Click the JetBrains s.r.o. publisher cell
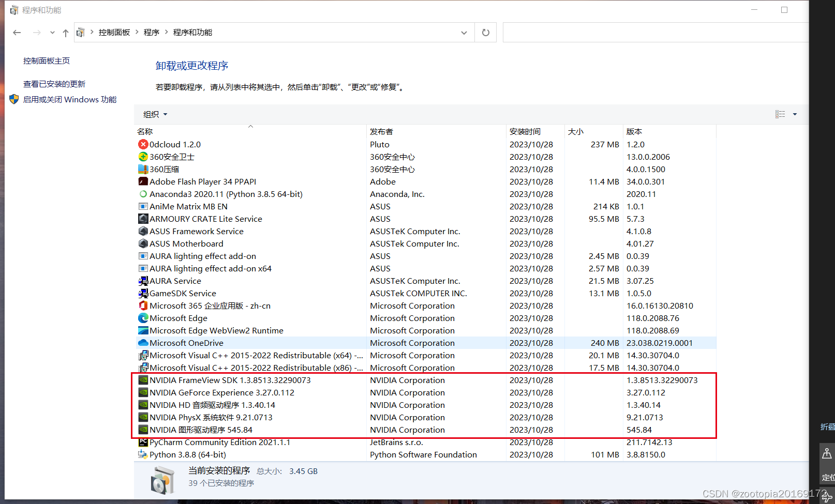Viewport: 835px width, 504px height. point(396,442)
